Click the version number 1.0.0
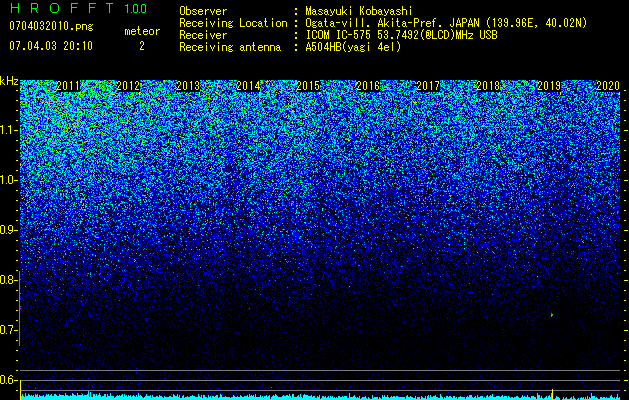Viewport: 629px width, 400px height. click(x=136, y=9)
